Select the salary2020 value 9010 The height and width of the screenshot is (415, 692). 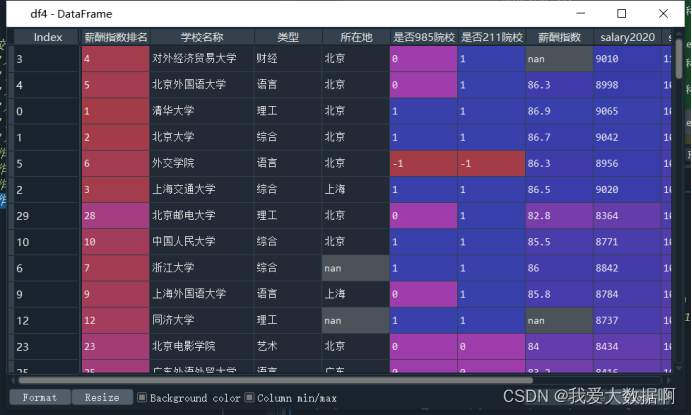click(627, 59)
